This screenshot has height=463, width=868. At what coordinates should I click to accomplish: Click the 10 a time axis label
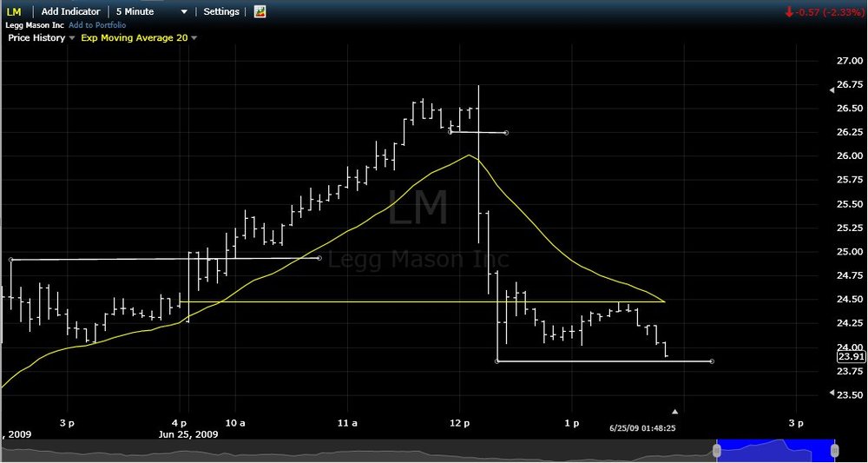coord(235,424)
